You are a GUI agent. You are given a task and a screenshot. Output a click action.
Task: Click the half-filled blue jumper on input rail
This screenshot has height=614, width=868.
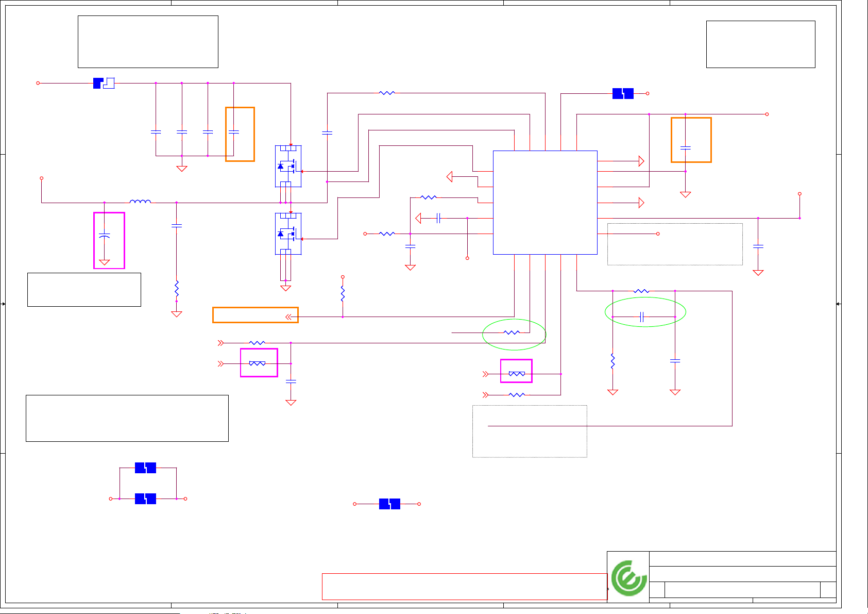pyautogui.click(x=104, y=83)
